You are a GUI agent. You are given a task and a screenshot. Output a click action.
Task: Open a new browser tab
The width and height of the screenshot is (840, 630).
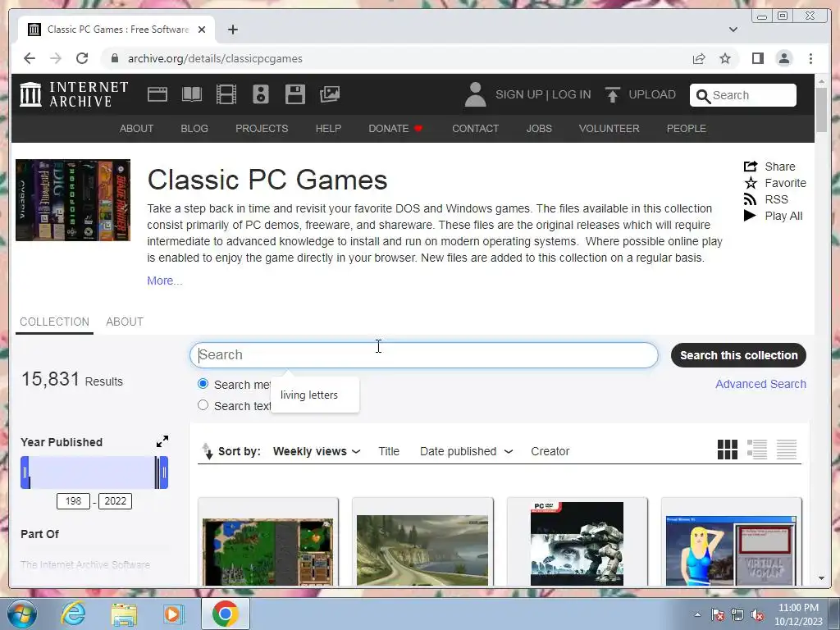[x=232, y=30]
